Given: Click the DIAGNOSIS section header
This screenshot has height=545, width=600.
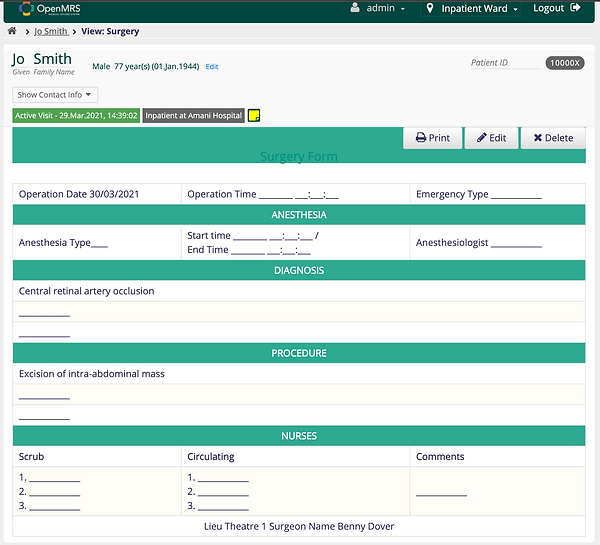Looking at the screenshot, I should 299,270.
